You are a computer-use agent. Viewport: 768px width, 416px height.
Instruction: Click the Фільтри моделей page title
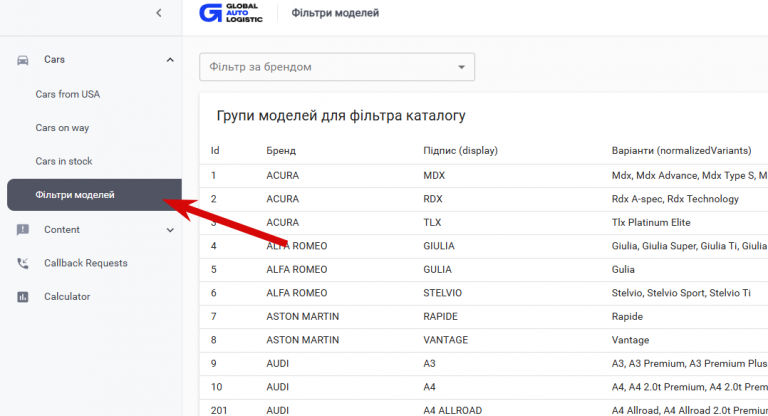click(335, 13)
